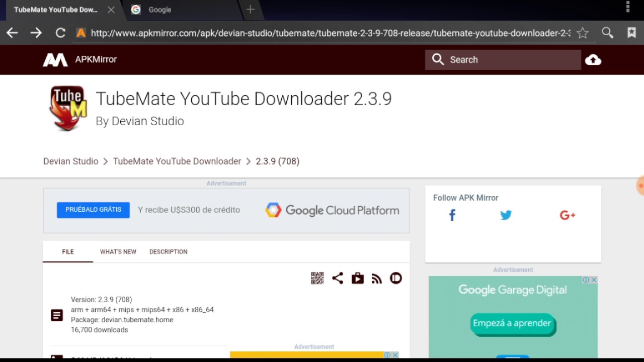Open the bookmarks flag icon

631,33
